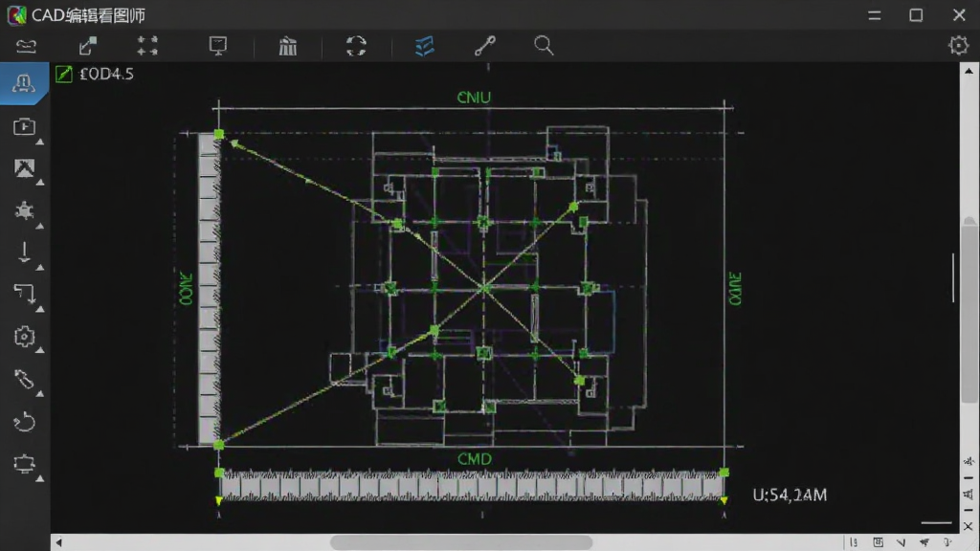Select the wrench tool icon
The width and height of the screenshot is (980, 551).
484,46
